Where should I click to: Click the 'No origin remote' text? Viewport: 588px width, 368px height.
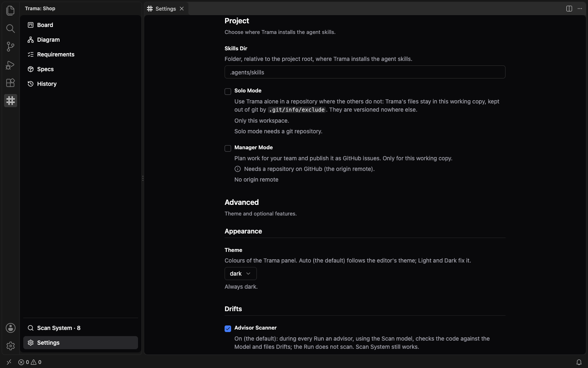tap(256, 180)
